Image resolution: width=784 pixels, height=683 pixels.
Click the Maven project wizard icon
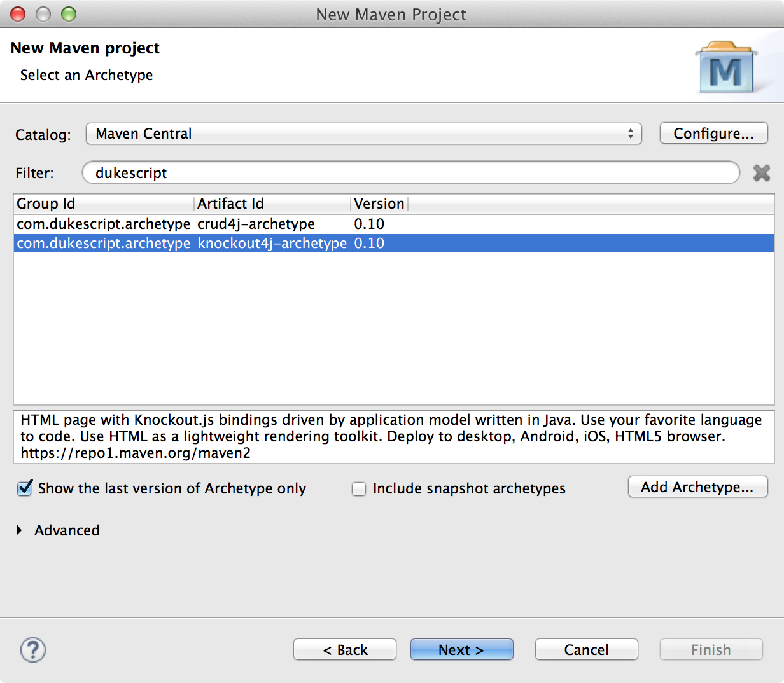coord(725,69)
